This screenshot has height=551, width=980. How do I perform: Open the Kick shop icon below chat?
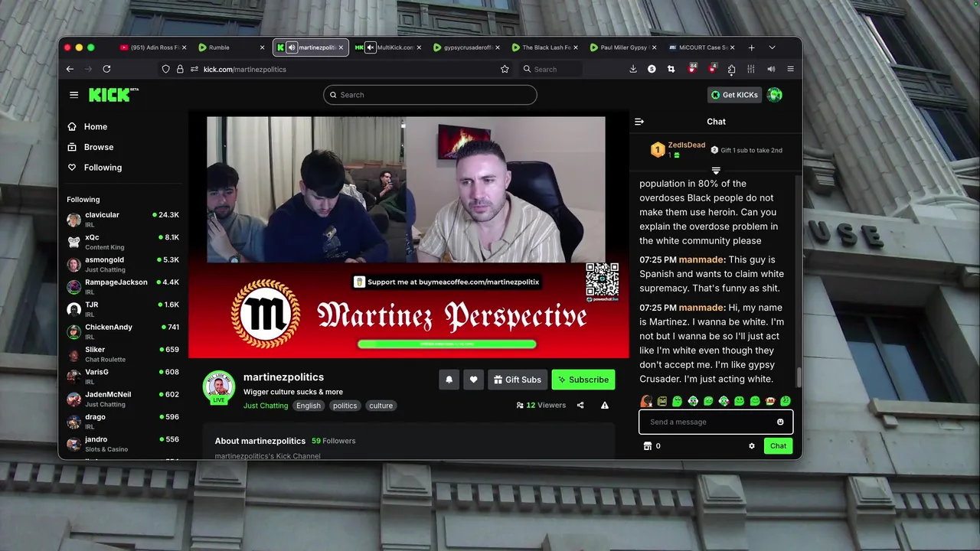pyautogui.click(x=647, y=446)
